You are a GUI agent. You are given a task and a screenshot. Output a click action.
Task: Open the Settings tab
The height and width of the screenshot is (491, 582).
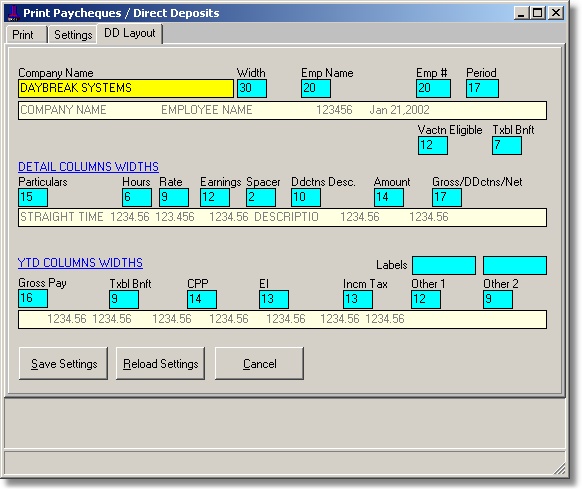72,35
